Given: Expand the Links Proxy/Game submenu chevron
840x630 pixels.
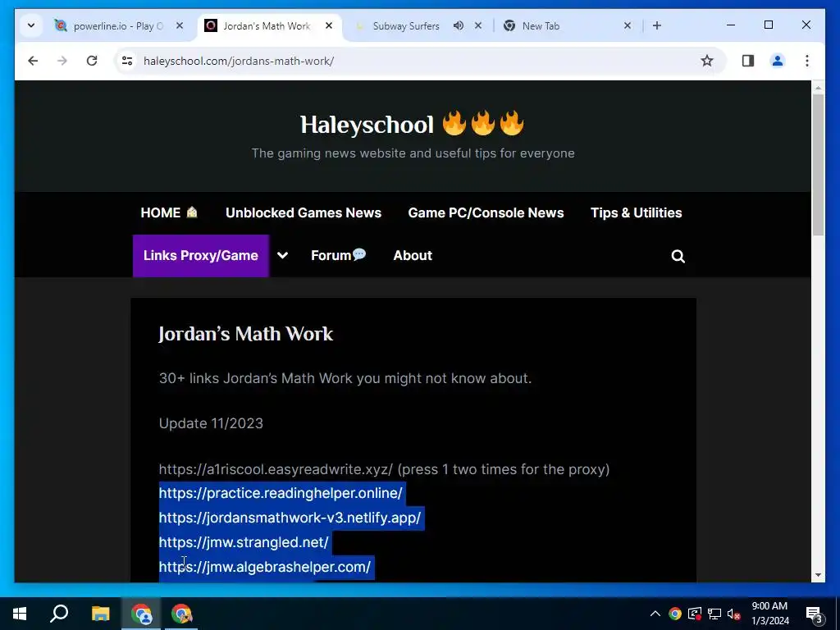Looking at the screenshot, I should click(x=282, y=256).
